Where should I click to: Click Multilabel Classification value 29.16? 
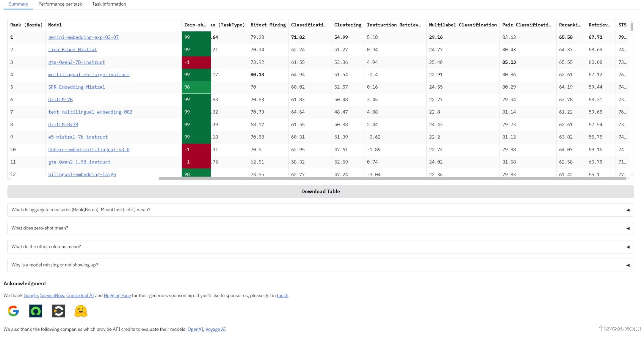pos(436,37)
